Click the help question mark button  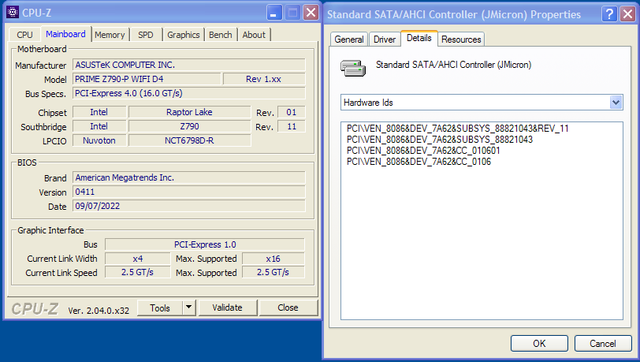tap(609, 14)
